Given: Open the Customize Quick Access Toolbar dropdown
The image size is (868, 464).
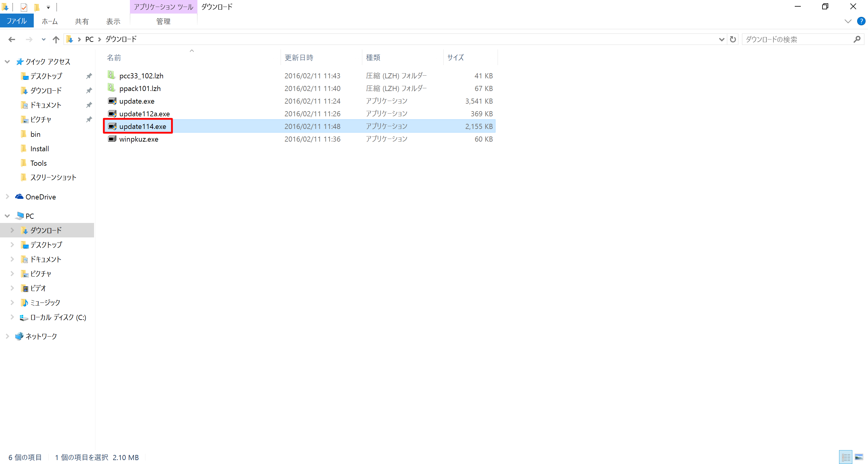Looking at the screenshot, I should [x=48, y=7].
